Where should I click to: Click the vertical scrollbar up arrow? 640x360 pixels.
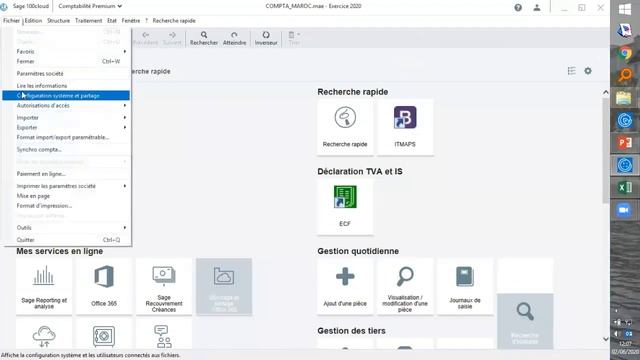[606, 93]
